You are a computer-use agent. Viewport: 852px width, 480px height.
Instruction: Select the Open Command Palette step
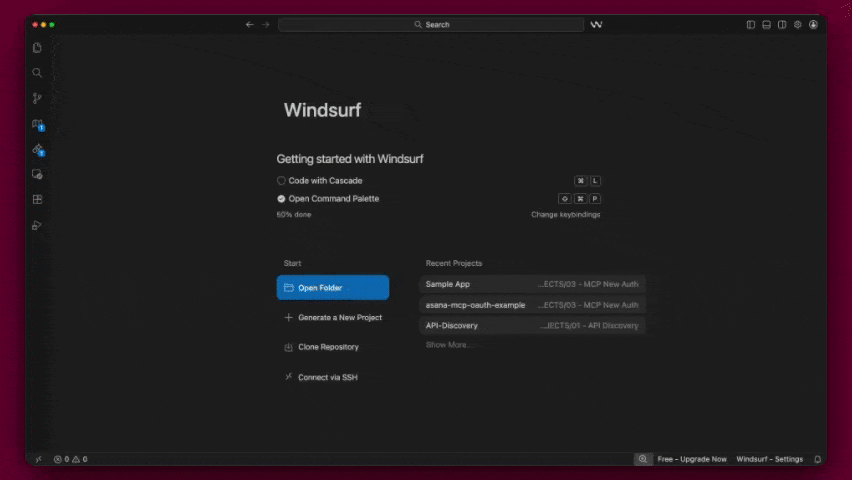click(328, 198)
